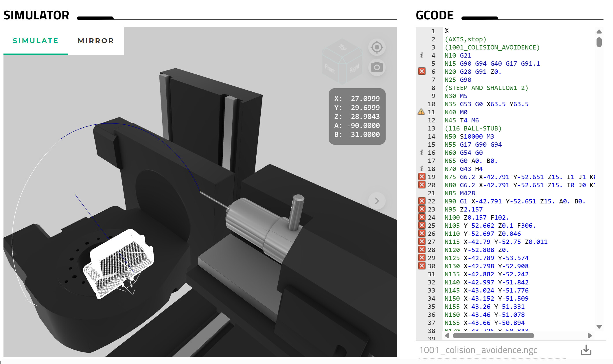
Task: Expand the side panel chevron arrow
Action: [377, 201]
